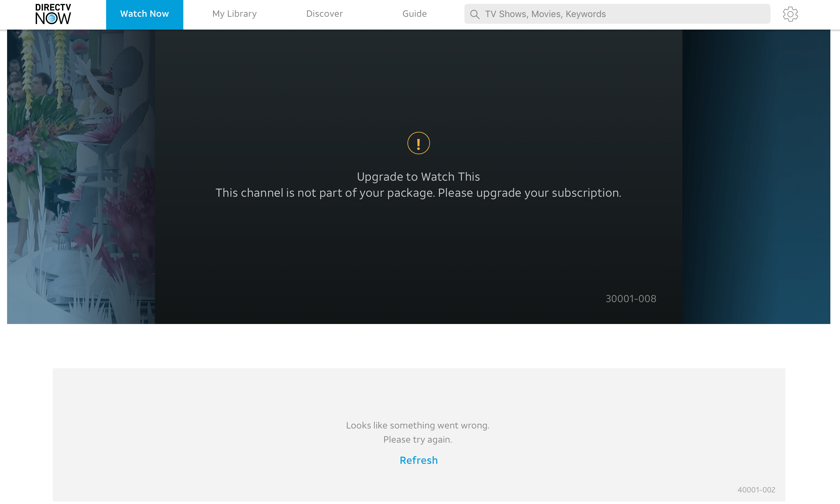
Task: Click 'This channel is not part of your package' message
Action: [x=418, y=193]
